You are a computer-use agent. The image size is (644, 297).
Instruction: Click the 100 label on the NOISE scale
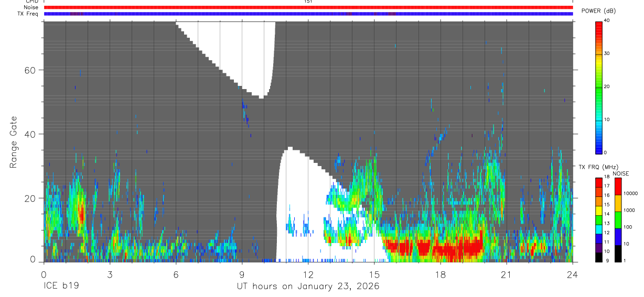tap(628, 227)
